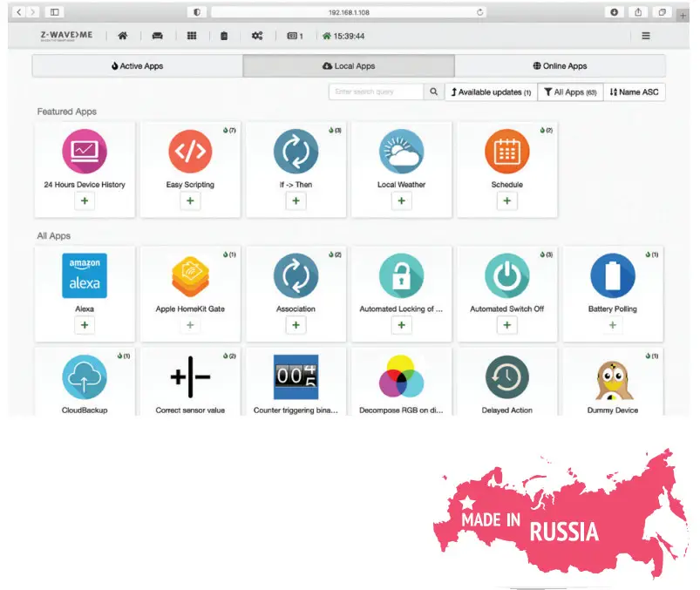Focus the app search query field
The height and width of the screenshot is (590, 700).
376,92
